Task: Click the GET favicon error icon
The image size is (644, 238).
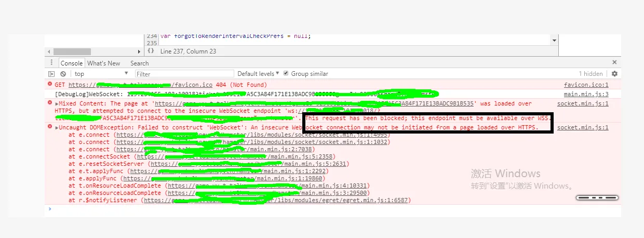Action: (50, 84)
